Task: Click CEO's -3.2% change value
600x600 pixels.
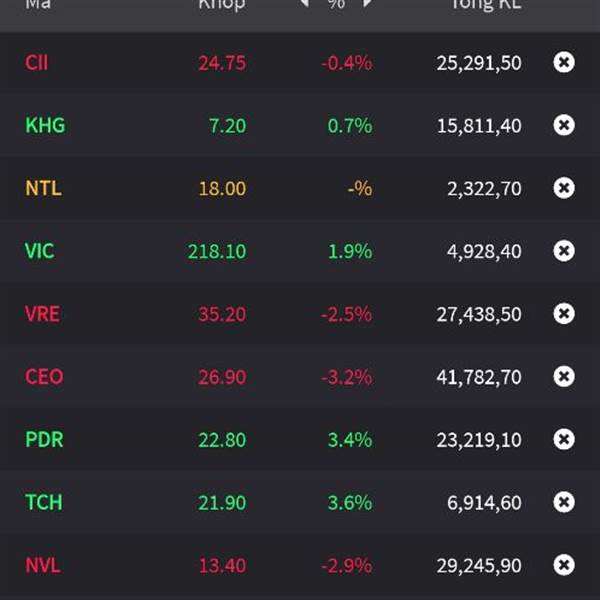Action: [346, 377]
